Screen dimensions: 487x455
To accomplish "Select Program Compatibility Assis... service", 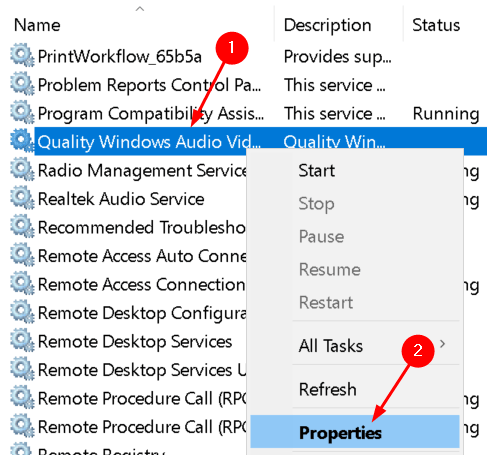I will 151,113.
